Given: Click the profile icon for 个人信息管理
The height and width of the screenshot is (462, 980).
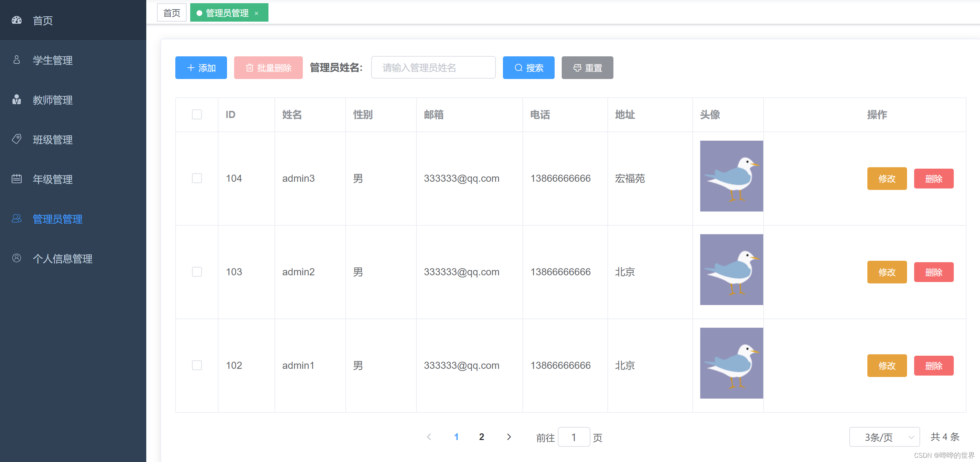Looking at the screenshot, I should 17,258.
